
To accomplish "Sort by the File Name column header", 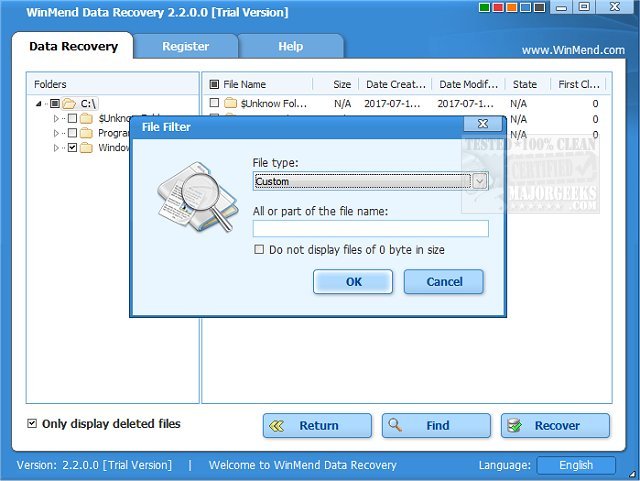I will (244, 84).
